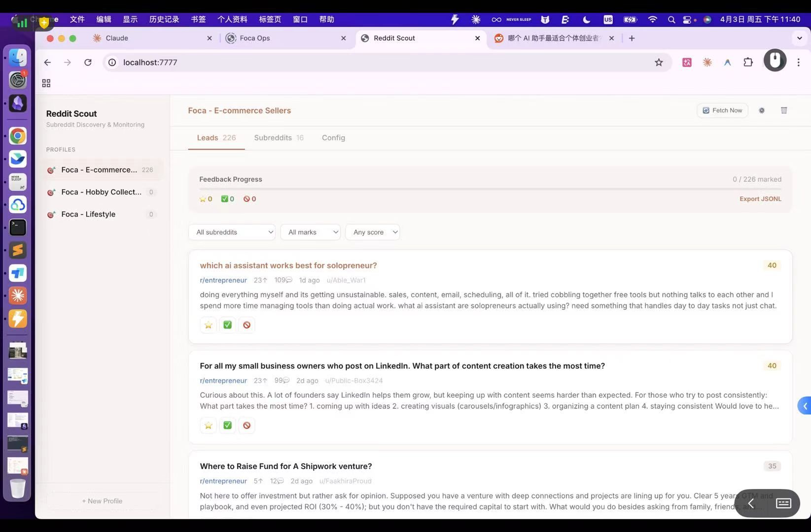
Task: Open the new tab plus button
Action: pos(632,38)
